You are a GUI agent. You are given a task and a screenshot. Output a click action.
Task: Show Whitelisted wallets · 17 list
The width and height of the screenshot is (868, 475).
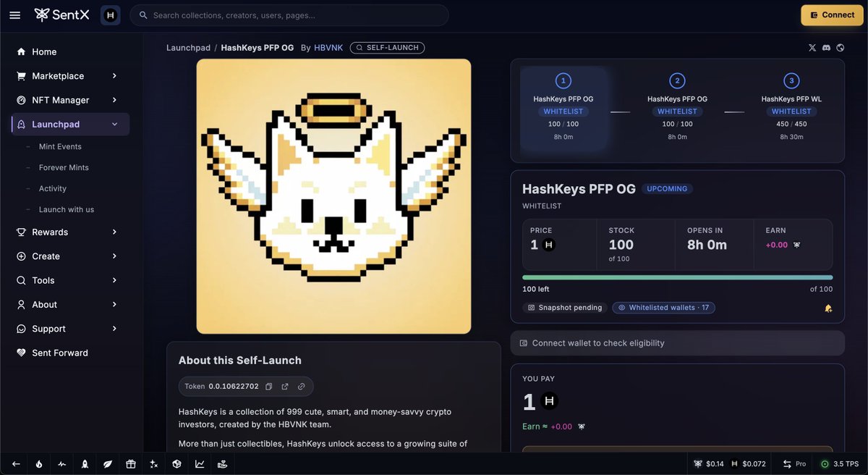[x=664, y=308]
